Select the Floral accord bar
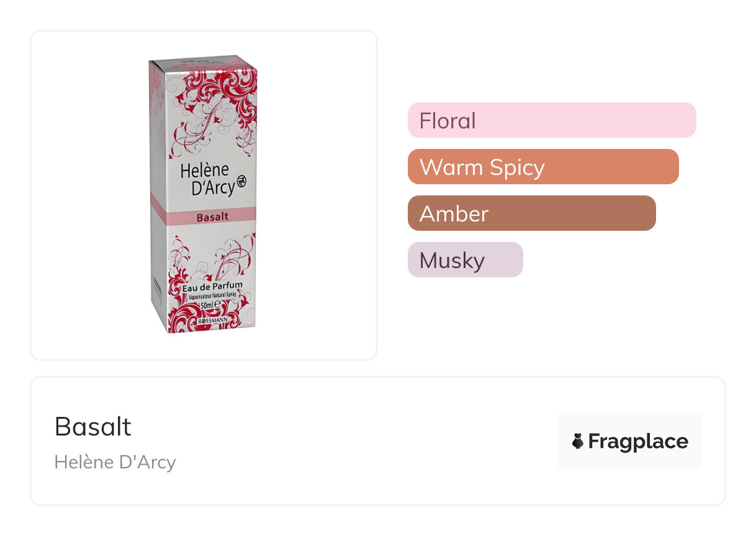Viewport: 756px width, 536px height. point(552,120)
